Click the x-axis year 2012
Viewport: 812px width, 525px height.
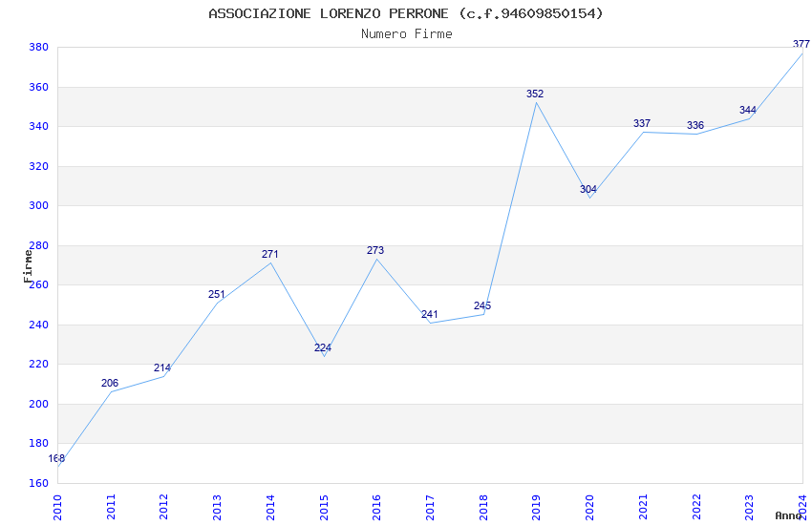click(163, 507)
